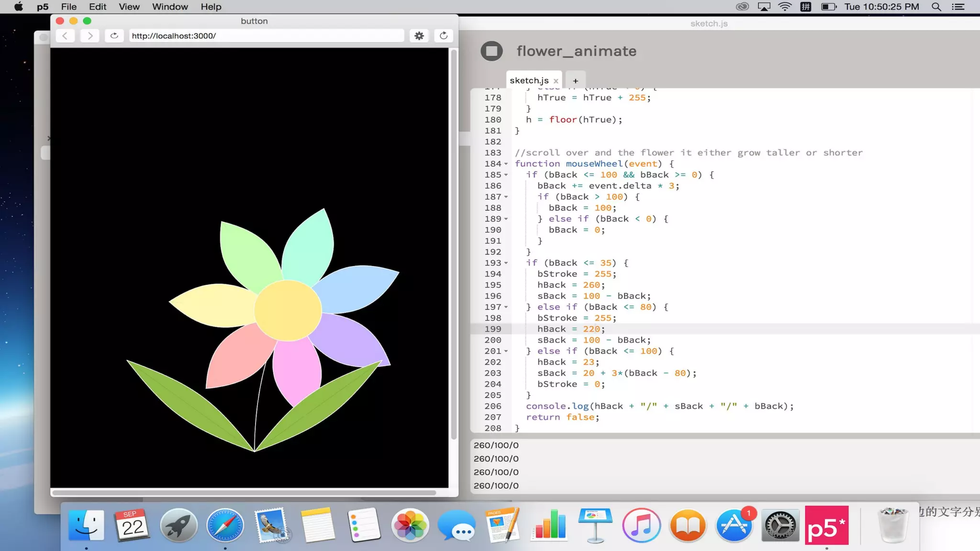
Task: Open Spotlight search in menu bar
Action: pyautogui.click(x=936, y=7)
